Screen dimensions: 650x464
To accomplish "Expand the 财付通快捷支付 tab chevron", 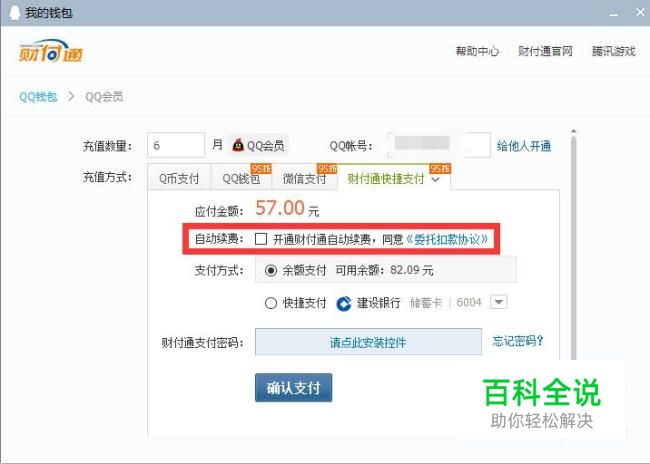I will [x=435, y=180].
